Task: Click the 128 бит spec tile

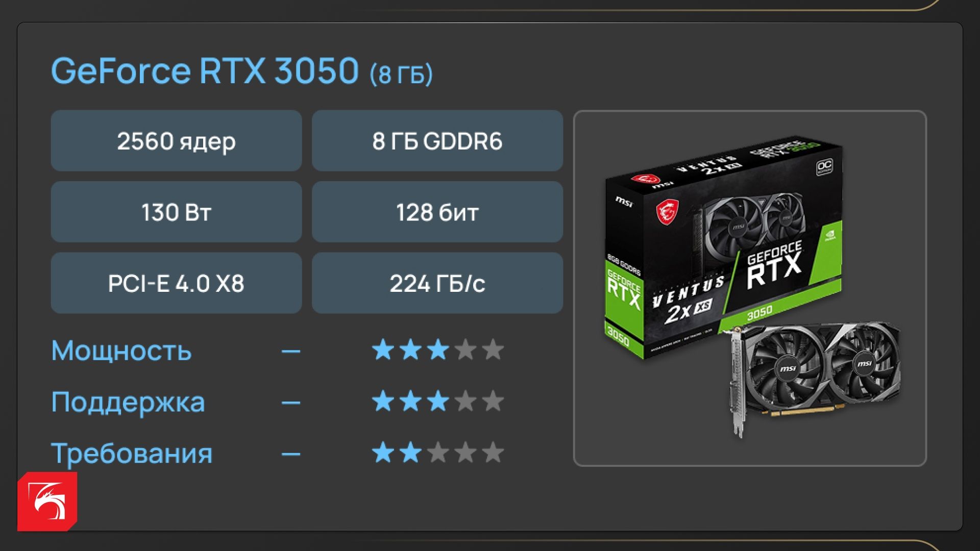Action: [x=437, y=212]
